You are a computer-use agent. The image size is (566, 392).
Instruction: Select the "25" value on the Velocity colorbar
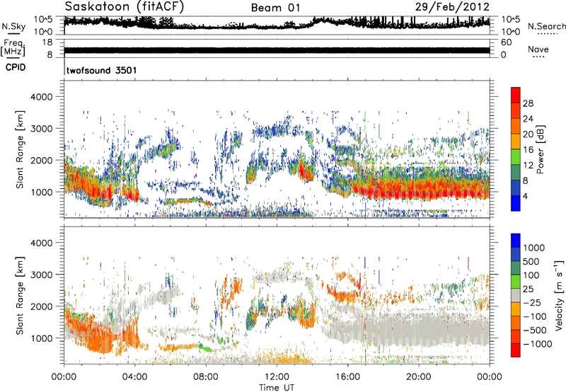coord(528,289)
